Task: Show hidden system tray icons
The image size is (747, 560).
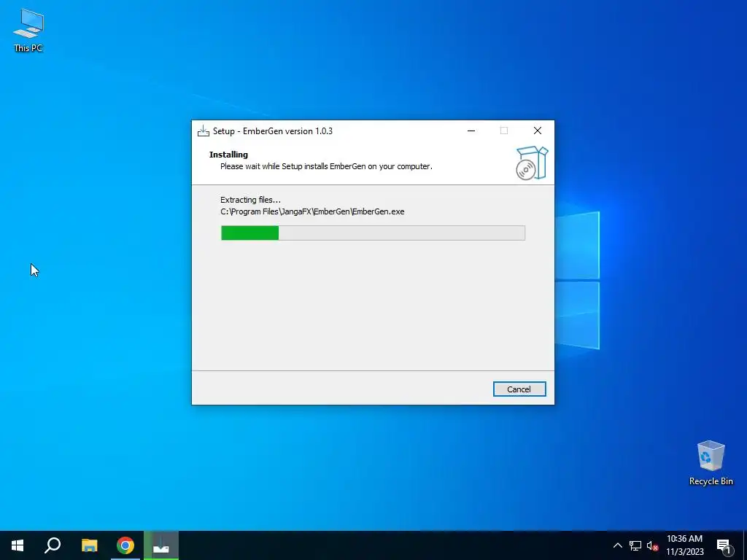Action: 617,545
